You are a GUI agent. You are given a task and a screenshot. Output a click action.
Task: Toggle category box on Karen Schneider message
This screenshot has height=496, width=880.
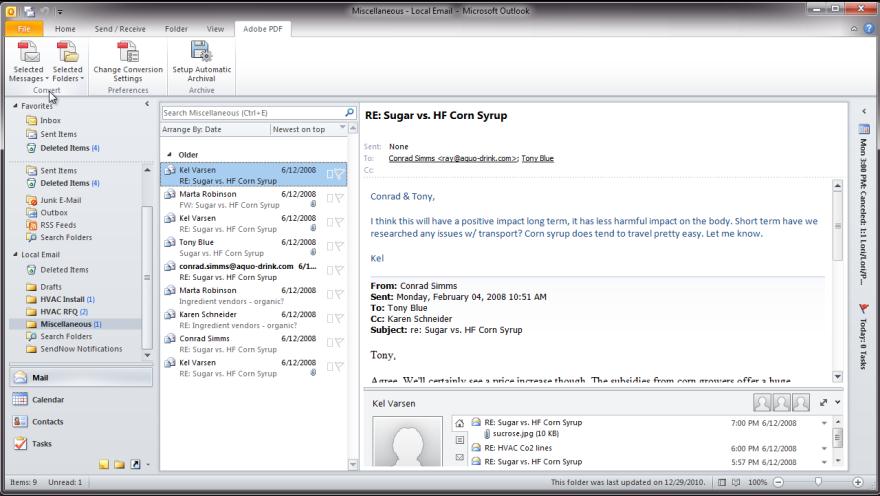click(x=330, y=319)
